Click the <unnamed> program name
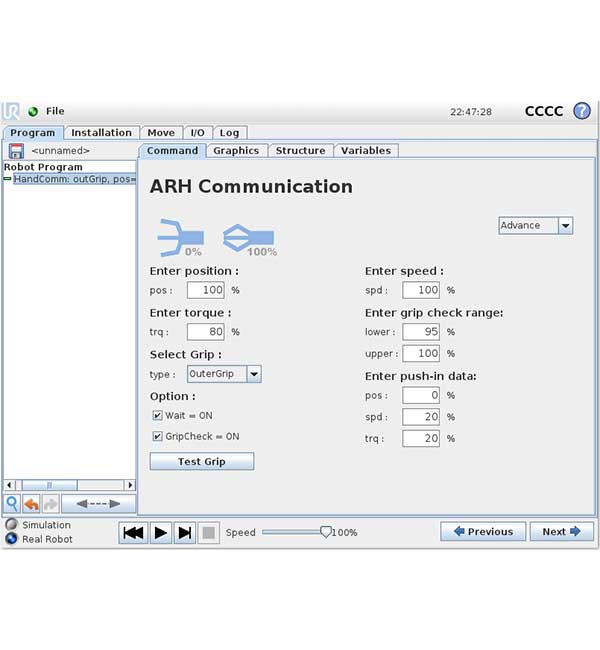The image size is (600, 650). [x=61, y=151]
